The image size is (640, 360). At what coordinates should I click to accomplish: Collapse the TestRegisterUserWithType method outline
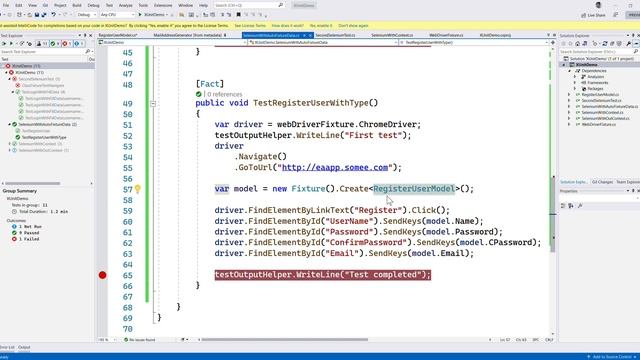tap(153, 104)
